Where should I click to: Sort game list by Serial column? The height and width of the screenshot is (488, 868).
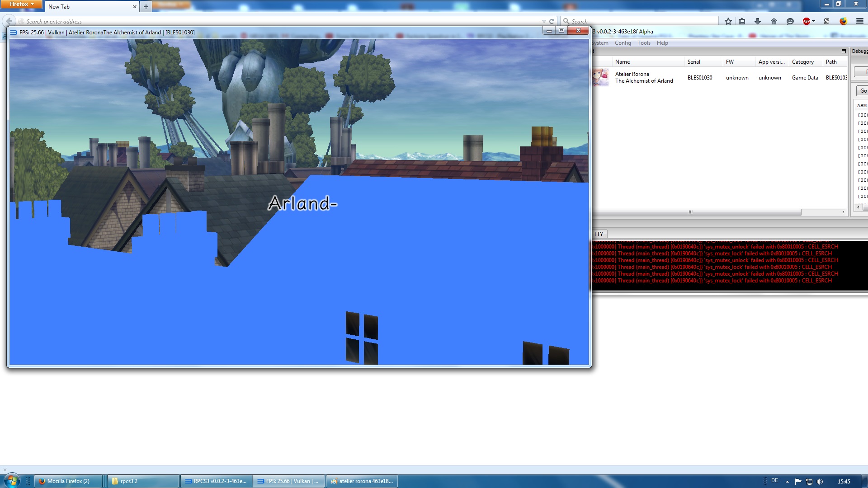point(693,62)
